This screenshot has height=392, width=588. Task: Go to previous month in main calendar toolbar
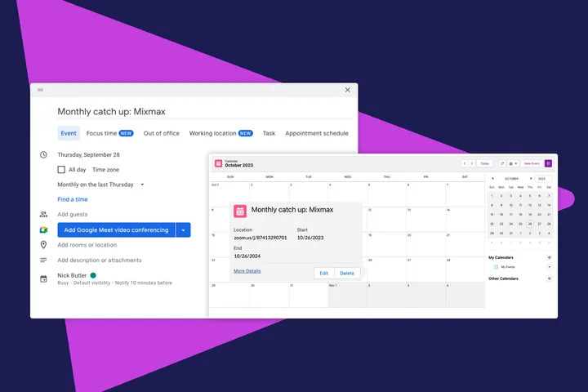[464, 163]
